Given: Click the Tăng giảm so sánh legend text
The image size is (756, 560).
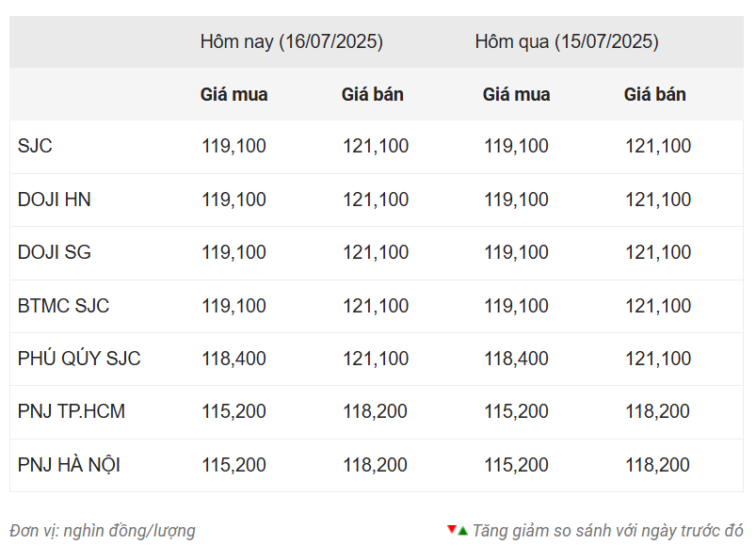Looking at the screenshot, I should (x=607, y=531).
